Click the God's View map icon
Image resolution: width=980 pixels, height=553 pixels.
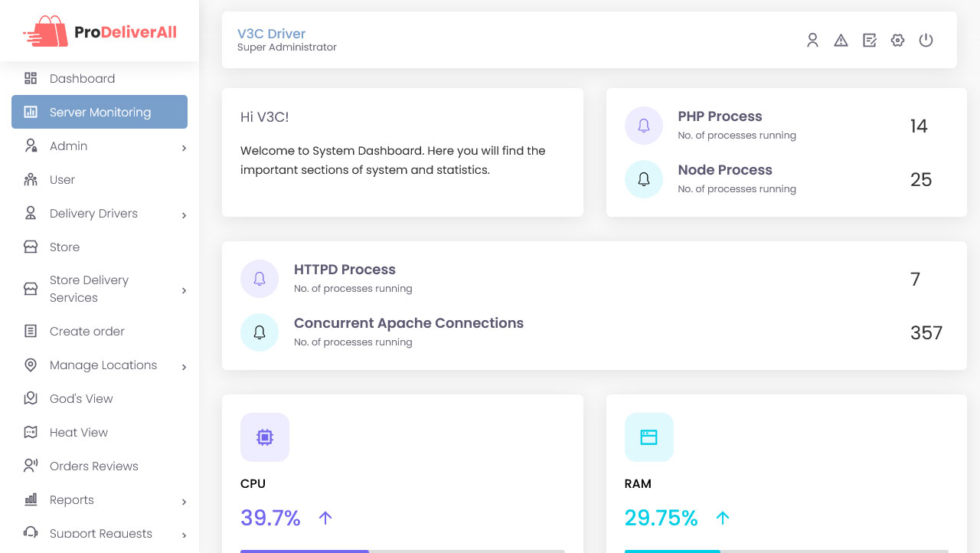tap(31, 398)
